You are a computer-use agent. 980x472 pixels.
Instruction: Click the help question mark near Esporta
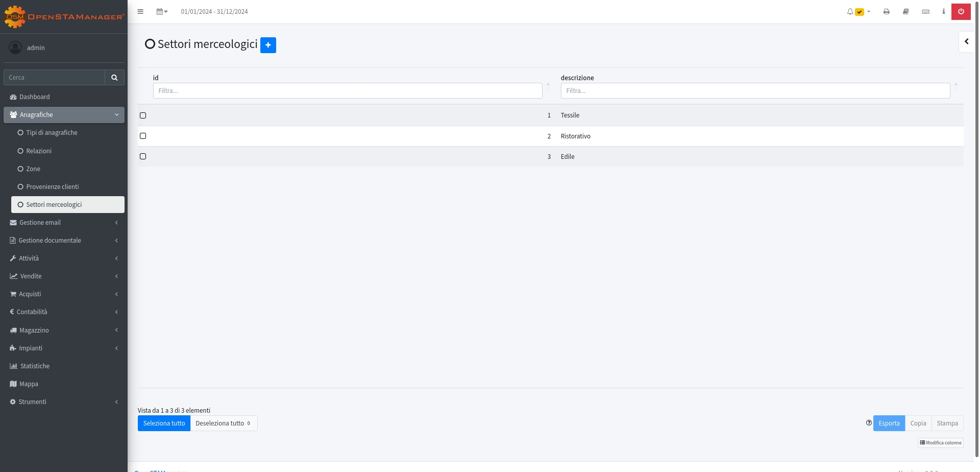click(869, 423)
